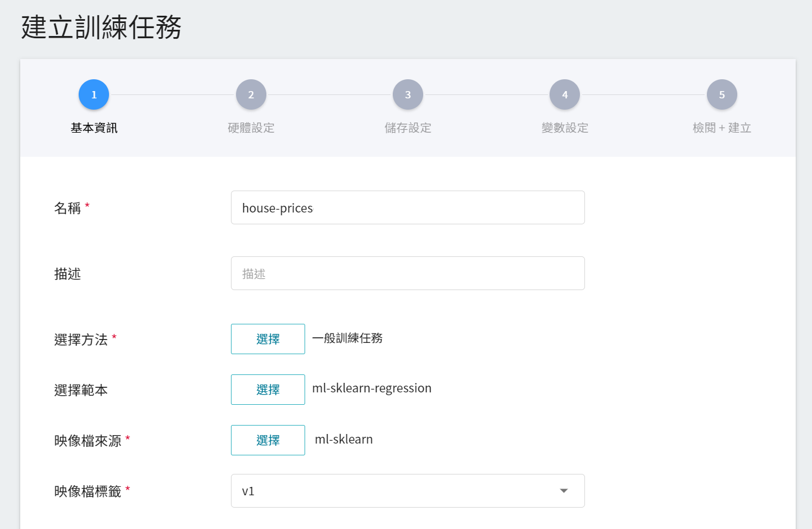Click the 建立訓練任務 page heading

coord(102,28)
